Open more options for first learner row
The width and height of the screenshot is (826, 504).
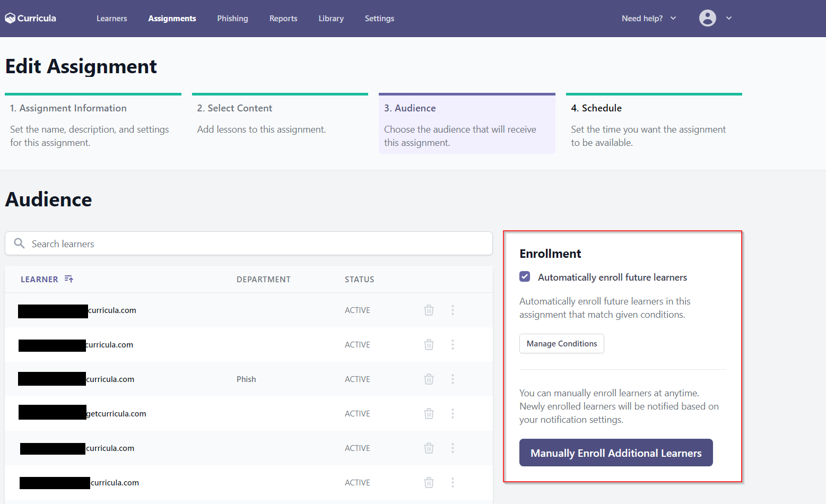[453, 310]
